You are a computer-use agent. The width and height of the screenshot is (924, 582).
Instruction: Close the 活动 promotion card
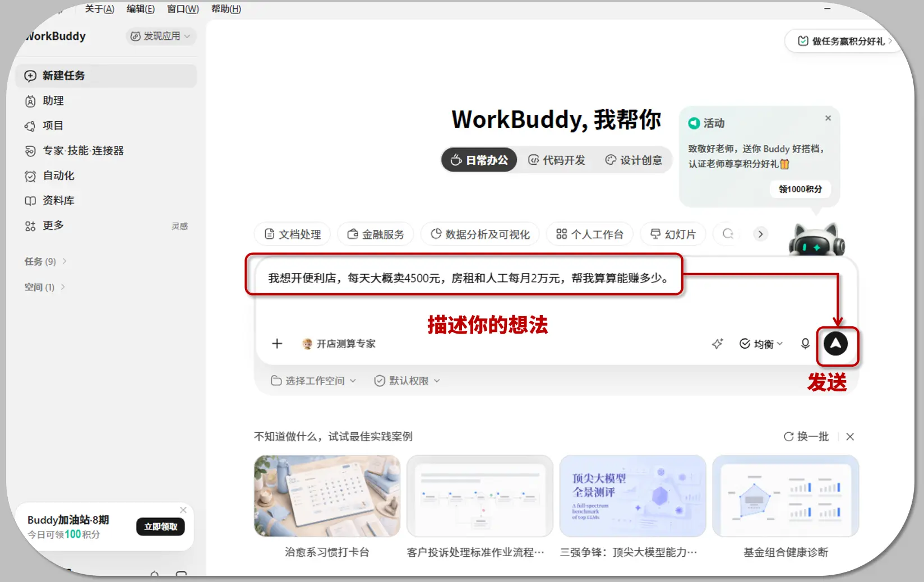(828, 118)
